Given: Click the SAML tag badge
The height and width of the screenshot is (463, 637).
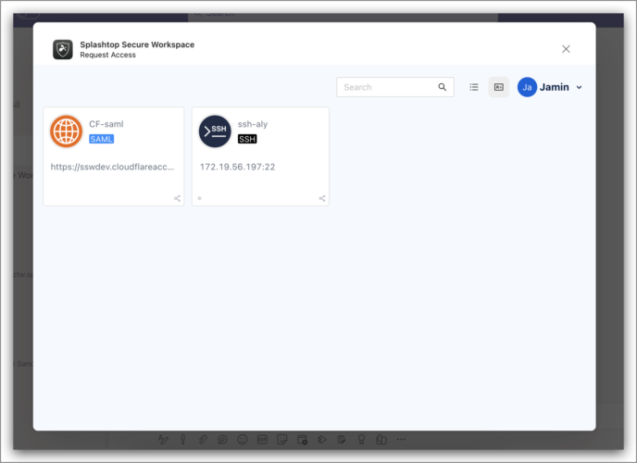Looking at the screenshot, I should 101,139.
